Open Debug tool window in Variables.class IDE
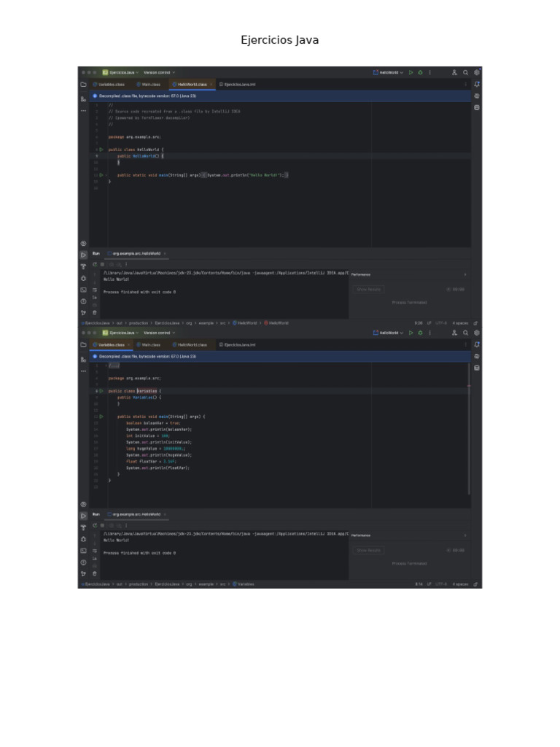 click(x=83, y=539)
